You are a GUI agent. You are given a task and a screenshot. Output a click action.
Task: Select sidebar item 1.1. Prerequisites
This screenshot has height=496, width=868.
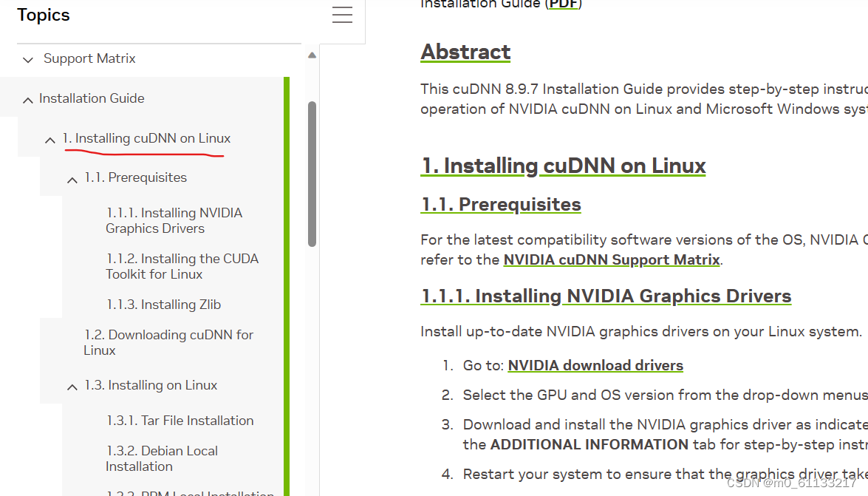pos(135,177)
